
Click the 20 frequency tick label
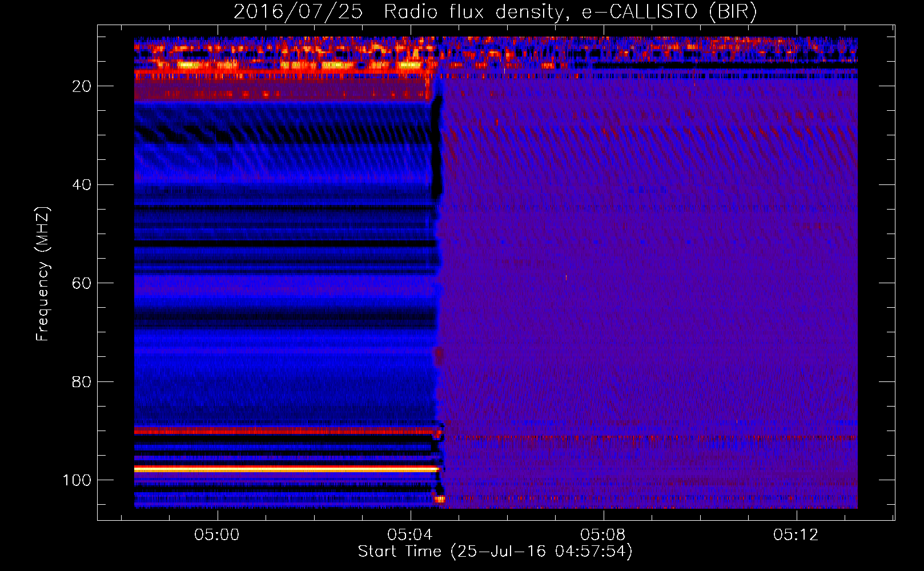point(82,86)
